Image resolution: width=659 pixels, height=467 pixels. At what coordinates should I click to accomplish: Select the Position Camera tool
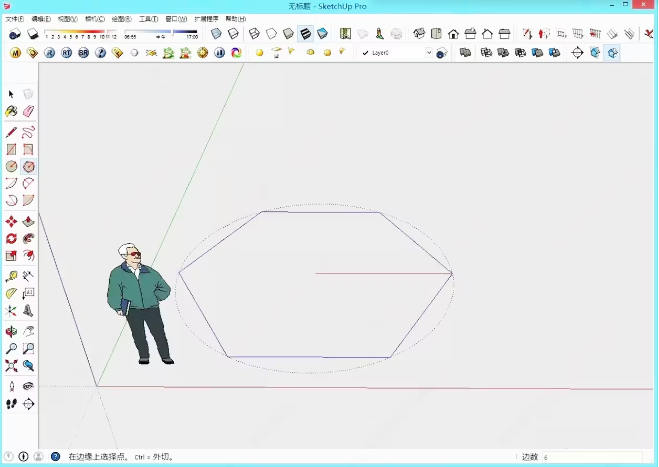(11, 387)
